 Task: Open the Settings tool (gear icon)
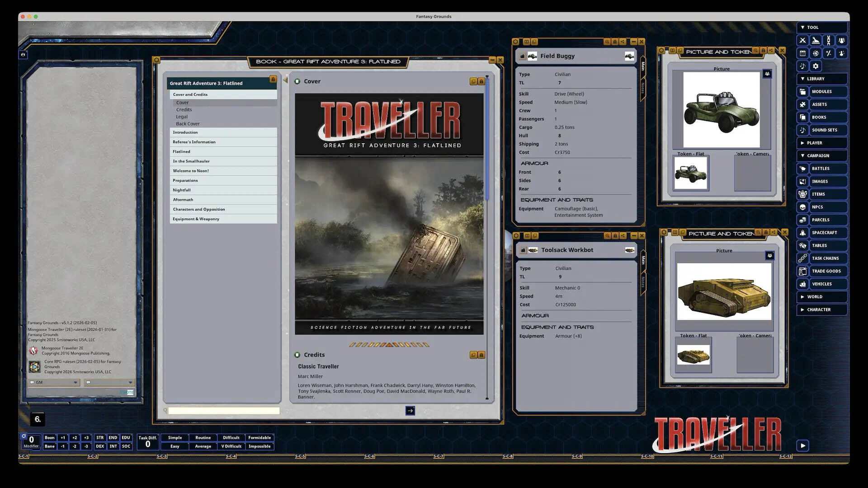(816, 66)
